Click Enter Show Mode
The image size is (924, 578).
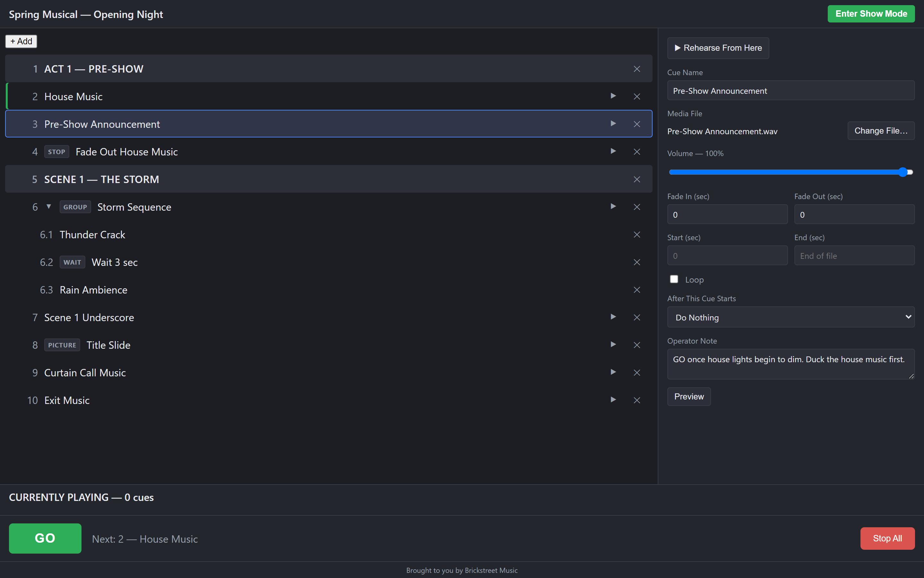[x=871, y=14]
